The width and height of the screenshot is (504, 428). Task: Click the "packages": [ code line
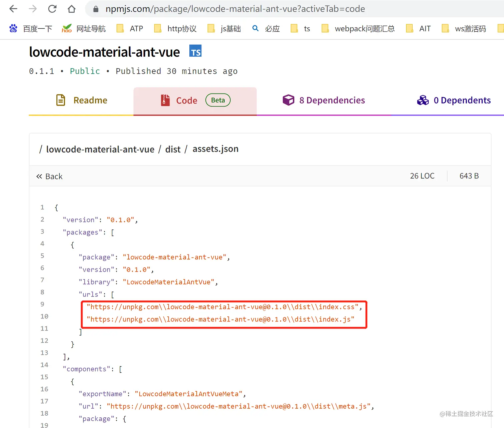tap(88, 232)
